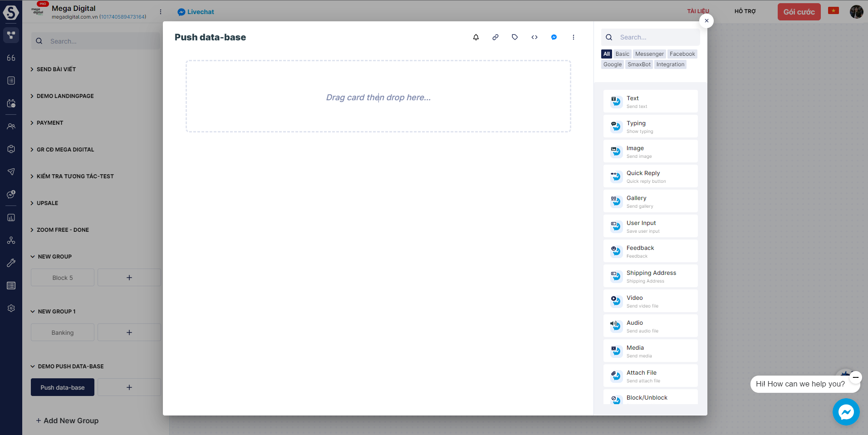The height and width of the screenshot is (435, 868).
Task: Open the Messenger chat bubble widget
Action: point(845,411)
